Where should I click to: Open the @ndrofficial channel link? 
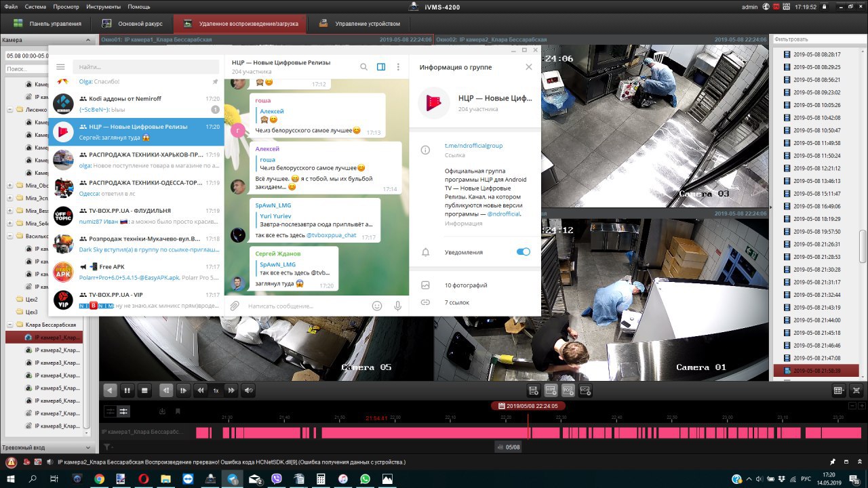click(x=503, y=213)
